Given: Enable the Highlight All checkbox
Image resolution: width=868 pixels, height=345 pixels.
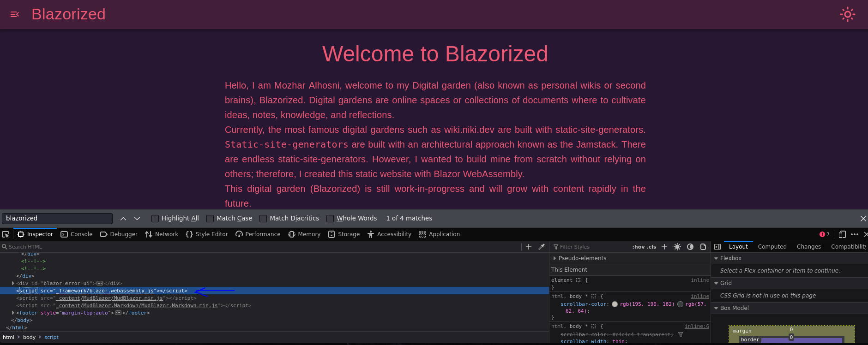Looking at the screenshot, I should (155, 219).
